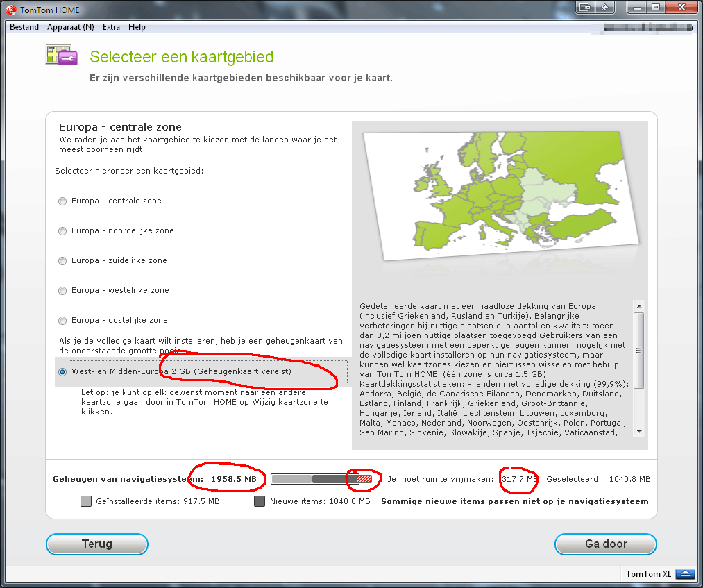
Task: Click description scrollbar up arrow
Action: (x=639, y=306)
